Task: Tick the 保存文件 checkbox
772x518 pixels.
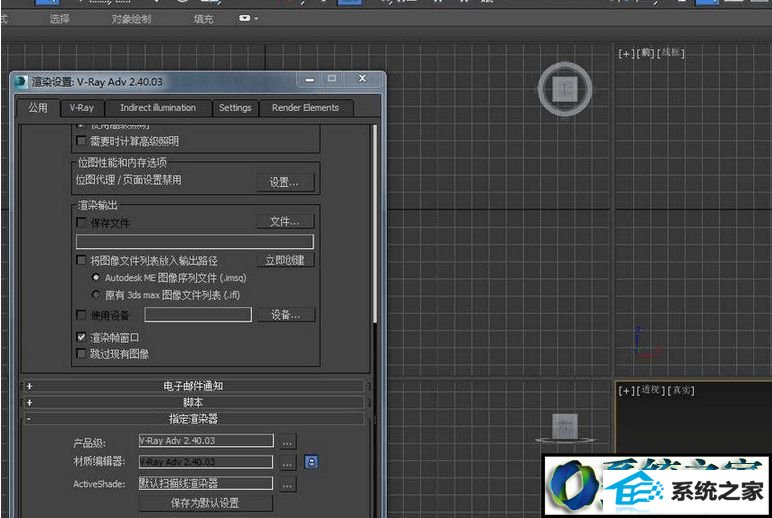Action: [82, 223]
